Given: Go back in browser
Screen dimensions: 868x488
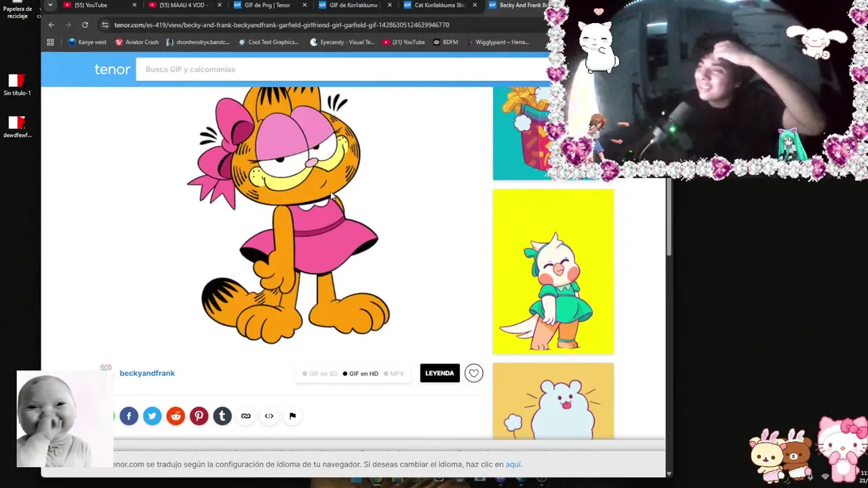Looking at the screenshot, I should tap(52, 25).
